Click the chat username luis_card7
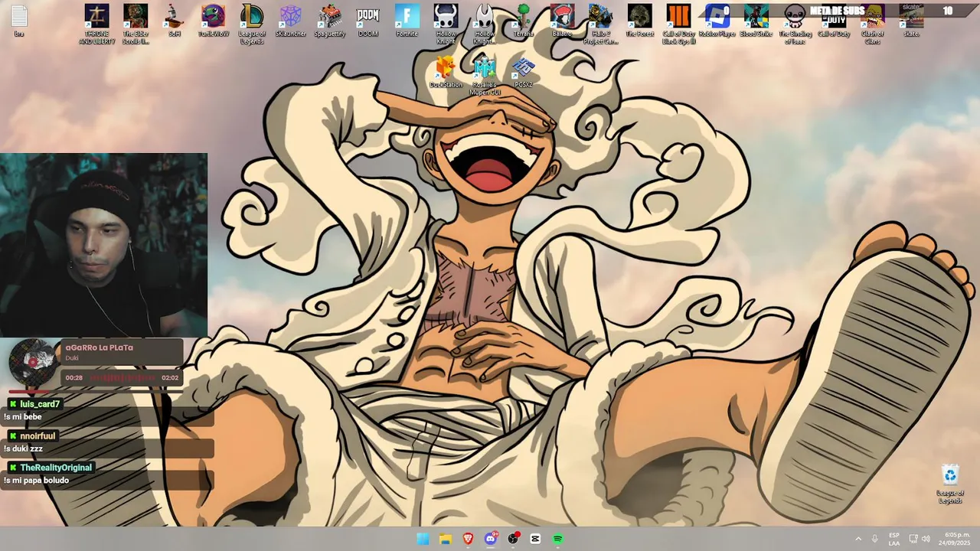Image resolution: width=980 pixels, height=551 pixels. coord(40,404)
